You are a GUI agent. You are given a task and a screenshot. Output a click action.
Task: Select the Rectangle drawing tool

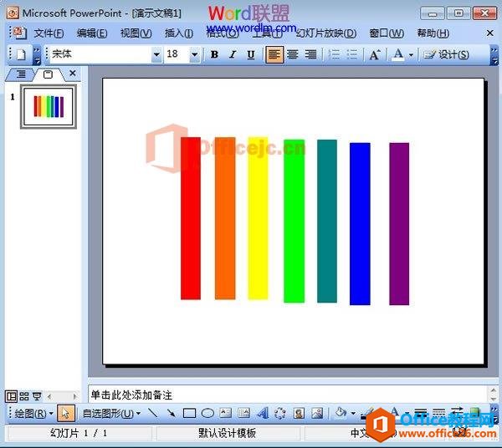tap(189, 413)
